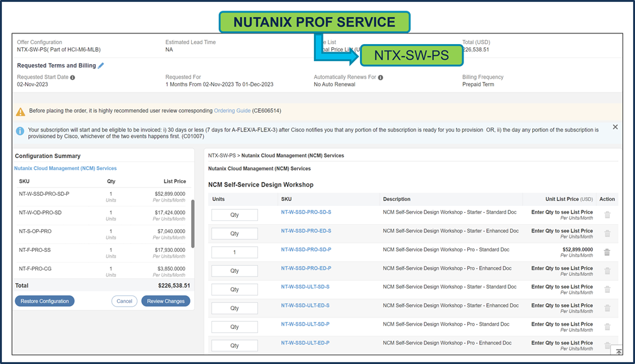The image size is (635, 364).
Task: Focus Qty field for NT-W-SSD-ULT-ED-S
Action: click(x=235, y=308)
